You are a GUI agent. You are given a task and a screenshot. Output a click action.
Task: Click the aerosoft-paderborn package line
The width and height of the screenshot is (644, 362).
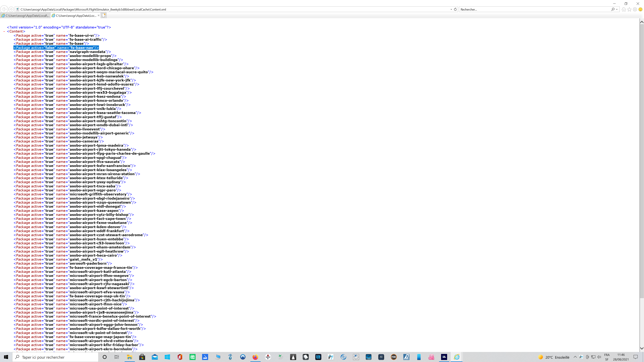tap(63, 263)
